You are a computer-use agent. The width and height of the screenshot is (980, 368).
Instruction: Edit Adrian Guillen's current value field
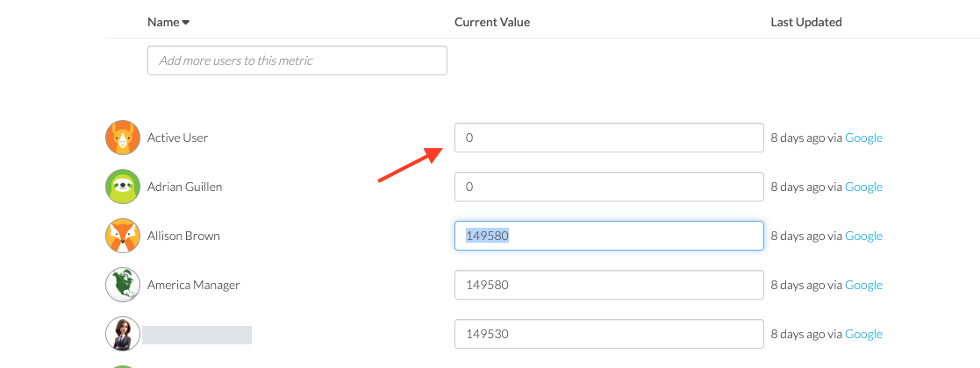click(609, 187)
